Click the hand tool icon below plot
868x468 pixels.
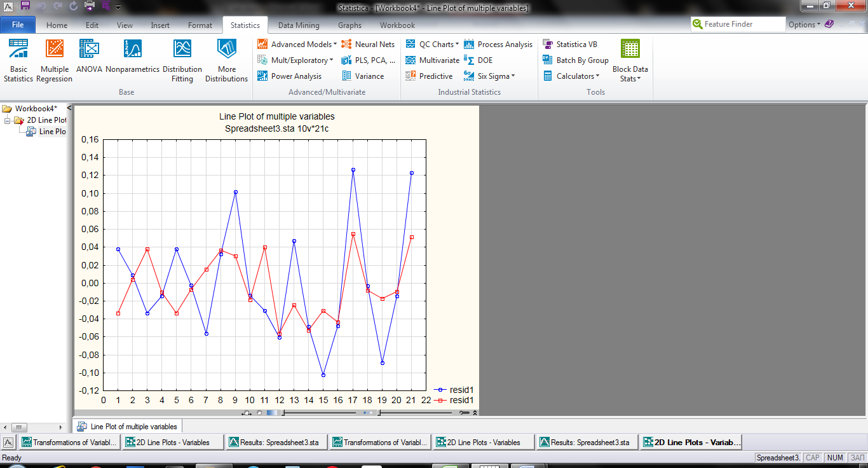(x=259, y=413)
